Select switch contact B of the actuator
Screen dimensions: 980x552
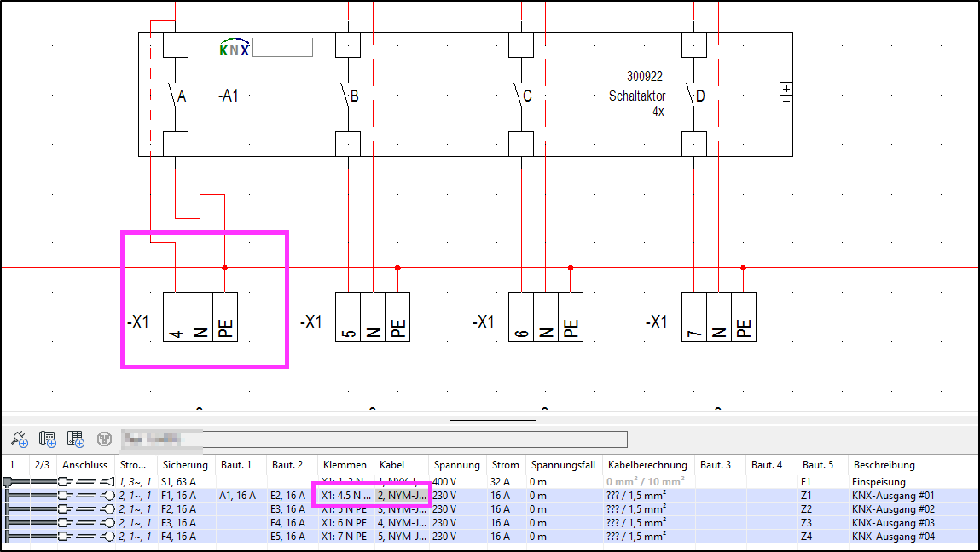[348, 95]
